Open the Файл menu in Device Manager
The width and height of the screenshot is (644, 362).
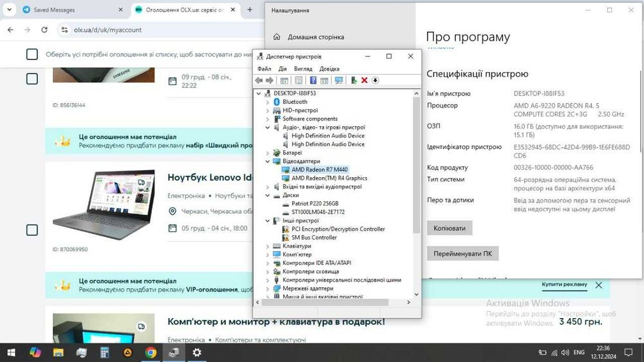(x=264, y=69)
